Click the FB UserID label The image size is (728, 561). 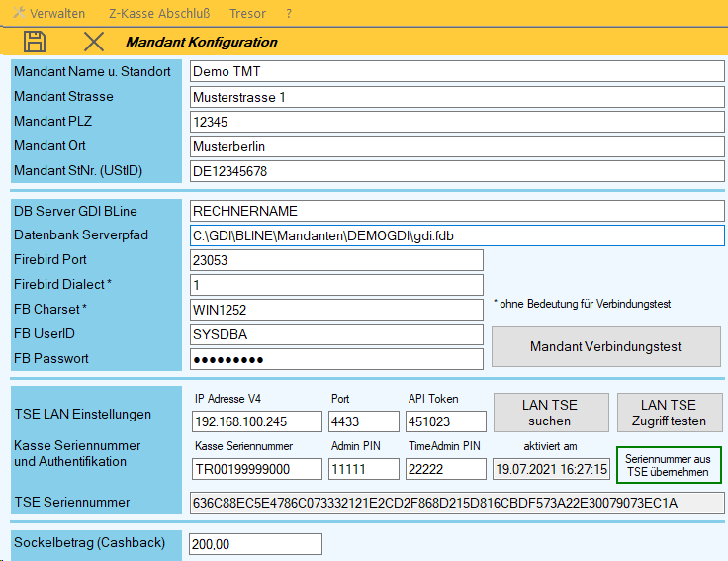[45, 333]
